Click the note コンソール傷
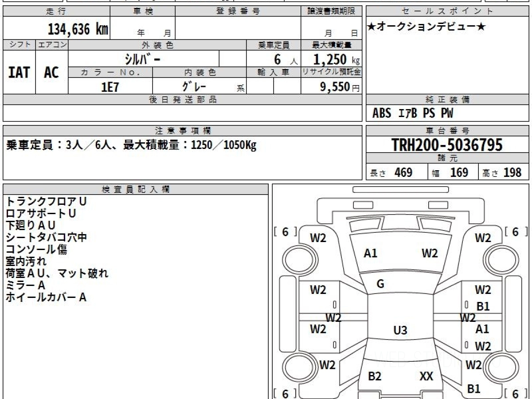532x399 pixels. [36, 249]
